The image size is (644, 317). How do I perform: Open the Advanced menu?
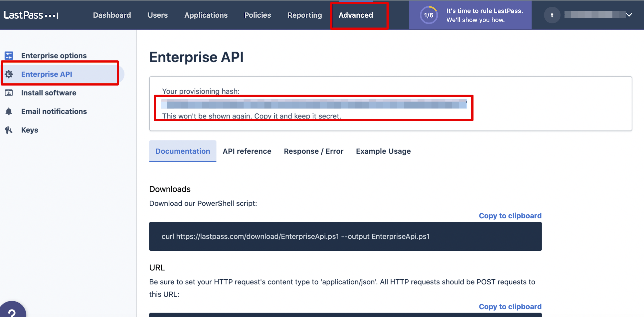pos(356,15)
